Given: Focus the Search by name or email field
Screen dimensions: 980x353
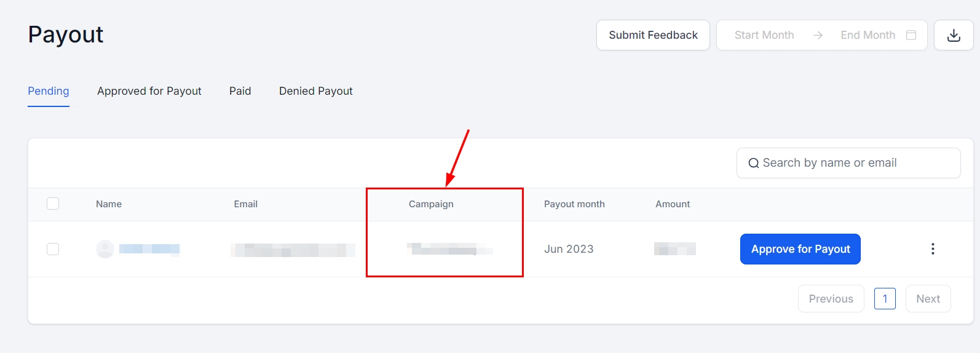Looking at the screenshot, I should [855, 163].
